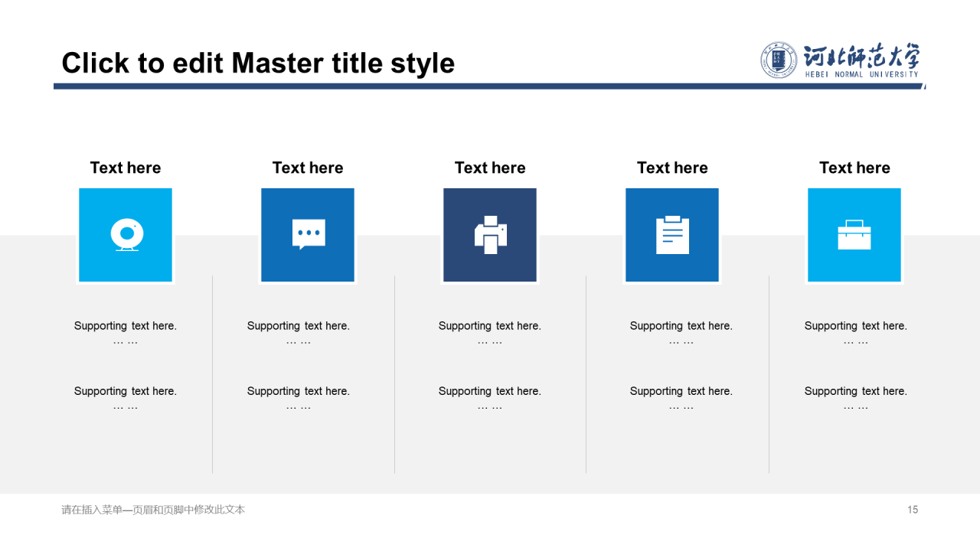
Task: Click upper "Supporting text here." under the chat bubble icon
Action: (299, 326)
